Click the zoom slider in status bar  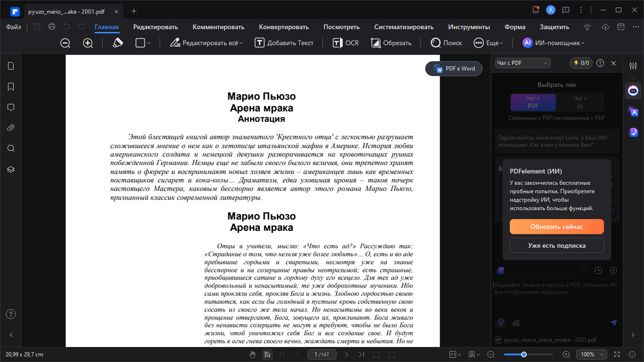click(529, 354)
